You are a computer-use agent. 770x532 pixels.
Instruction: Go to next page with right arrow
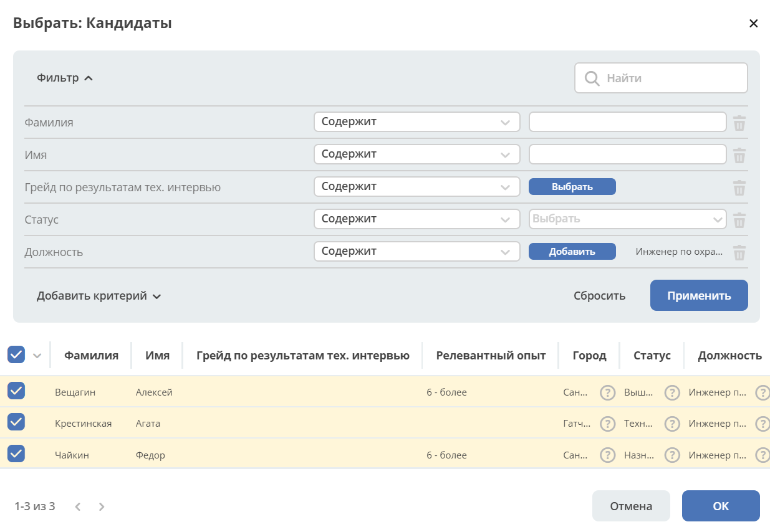(x=102, y=506)
